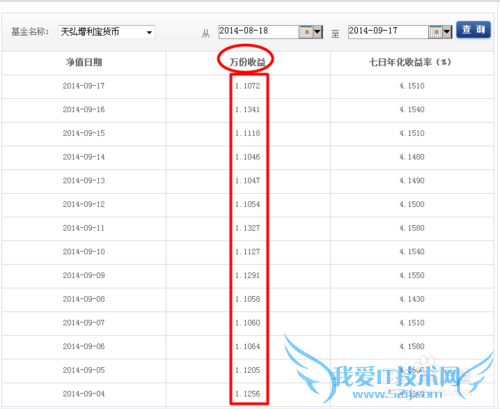Viewport: 500px width, 409px height.
Task: Select date cell 2014-09-14
Action: [84, 157]
